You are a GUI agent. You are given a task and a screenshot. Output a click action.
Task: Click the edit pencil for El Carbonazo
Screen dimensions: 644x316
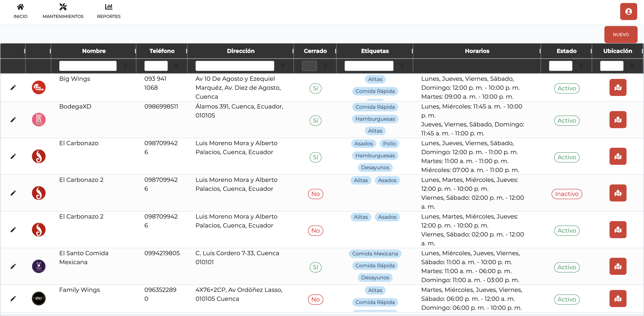pos(13,157)
